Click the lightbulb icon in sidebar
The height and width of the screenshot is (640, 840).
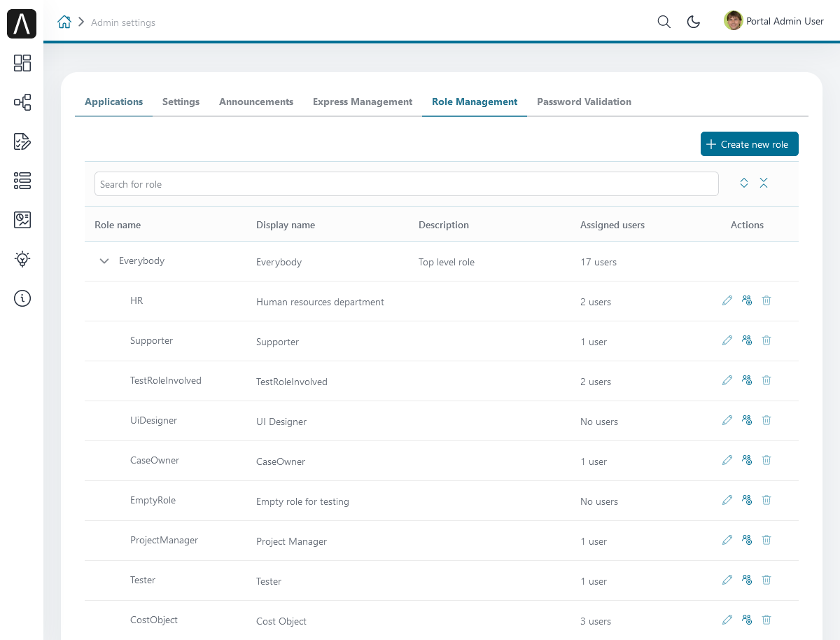[22, 259]
